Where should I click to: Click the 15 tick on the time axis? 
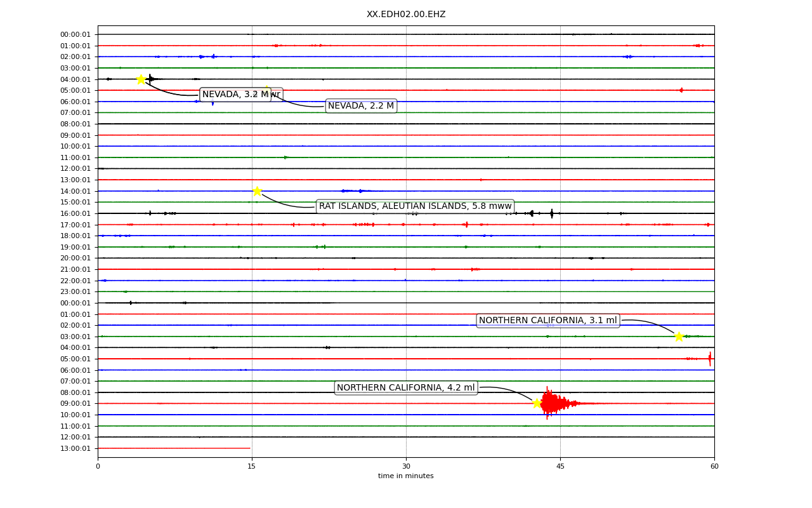tap(252, 467)
